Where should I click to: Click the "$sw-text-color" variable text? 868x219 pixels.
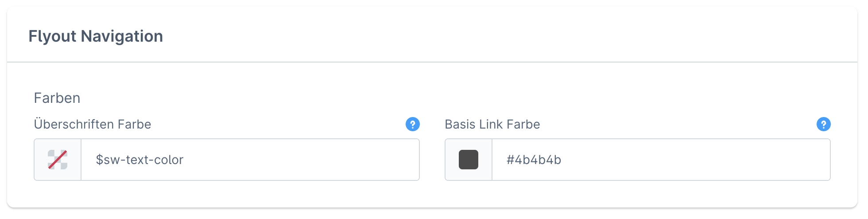[x=139, y=160]
